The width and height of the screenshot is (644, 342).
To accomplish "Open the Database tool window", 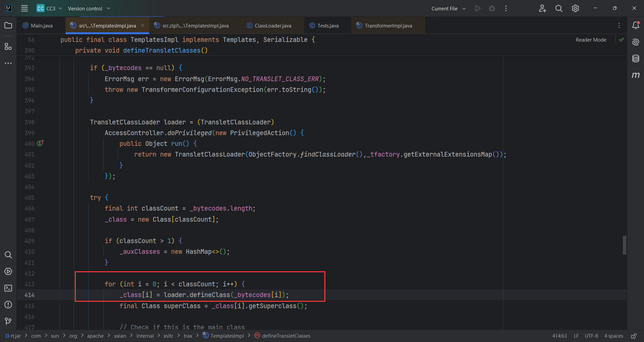I will tap(636, 59).
